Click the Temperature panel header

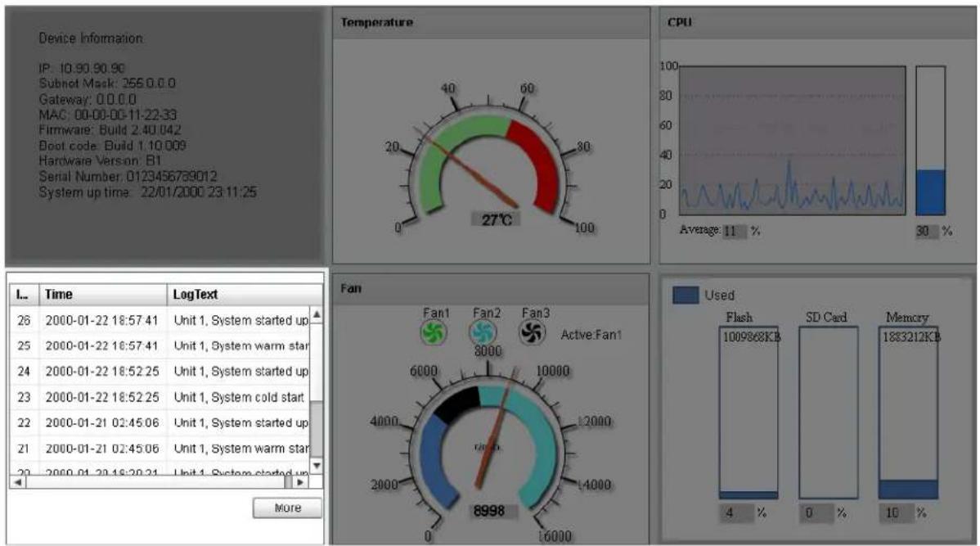[491, 23]
